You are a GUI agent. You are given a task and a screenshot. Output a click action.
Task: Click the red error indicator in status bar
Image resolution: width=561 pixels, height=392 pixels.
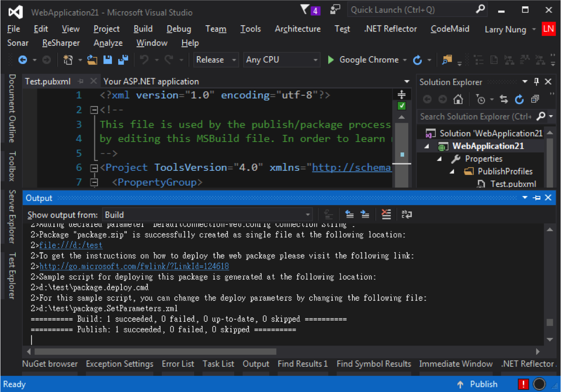click(523, 384)
